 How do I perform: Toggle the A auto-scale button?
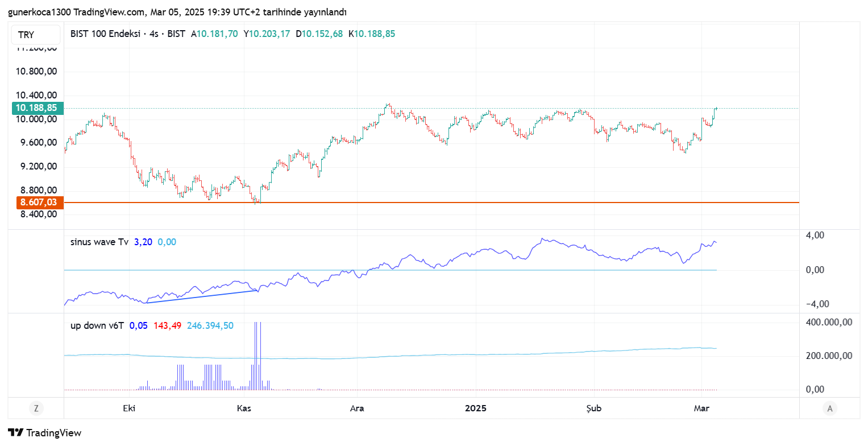click(x=830, y=408)
